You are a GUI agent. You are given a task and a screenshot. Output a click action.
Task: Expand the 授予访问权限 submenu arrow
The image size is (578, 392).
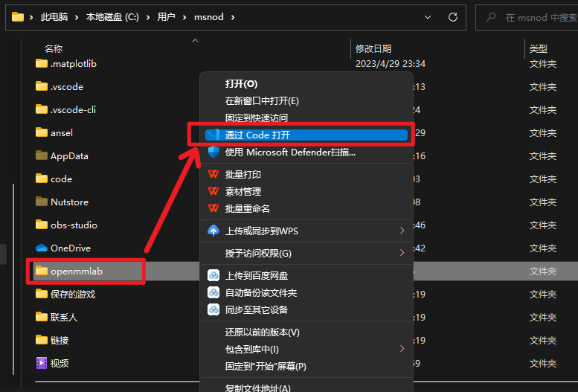402,253
